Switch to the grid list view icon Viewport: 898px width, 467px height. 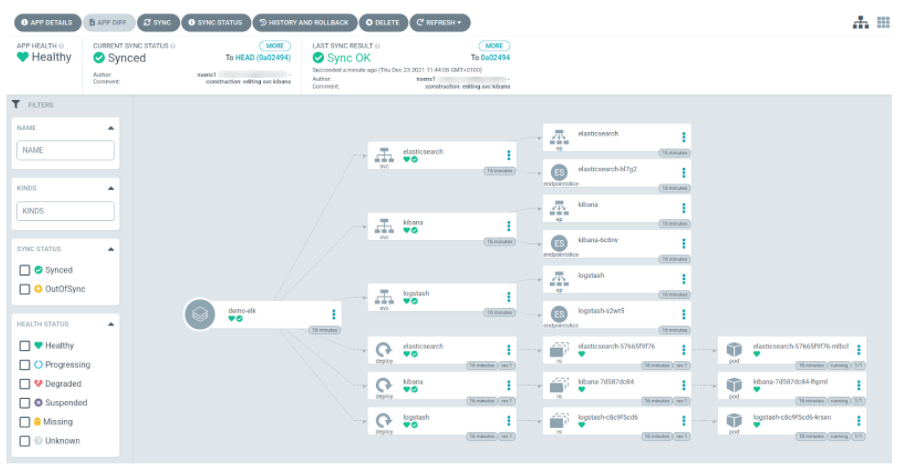point(883,22)
